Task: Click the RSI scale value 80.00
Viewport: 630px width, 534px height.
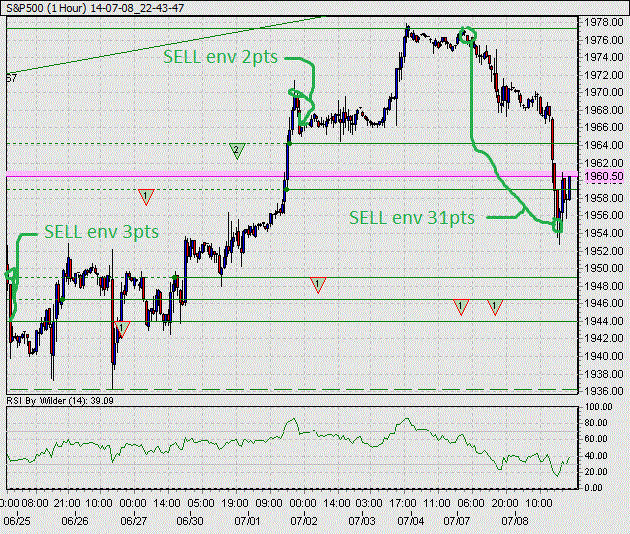Action: click(596, 423)
